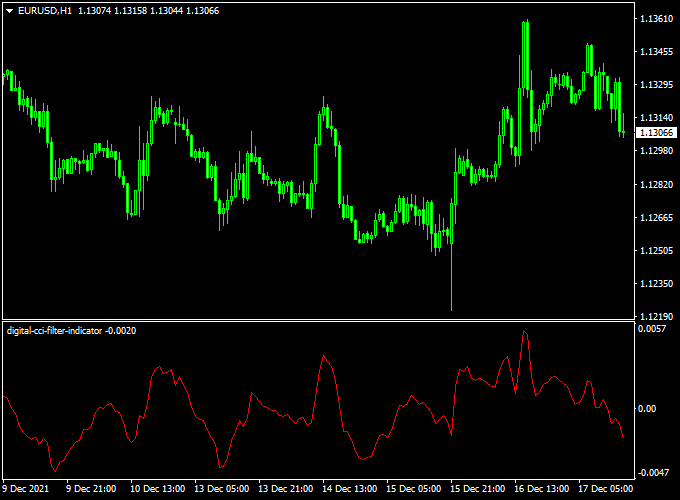Click the highest peak of the red CCI line
The width and height of the screenshot is (680, 500).
[x=524, y=331]
